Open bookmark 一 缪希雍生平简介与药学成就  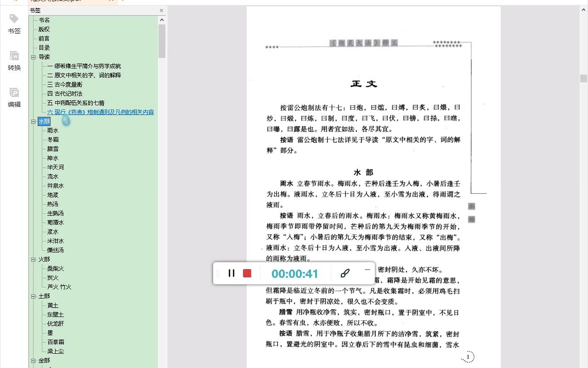(84, 66)
